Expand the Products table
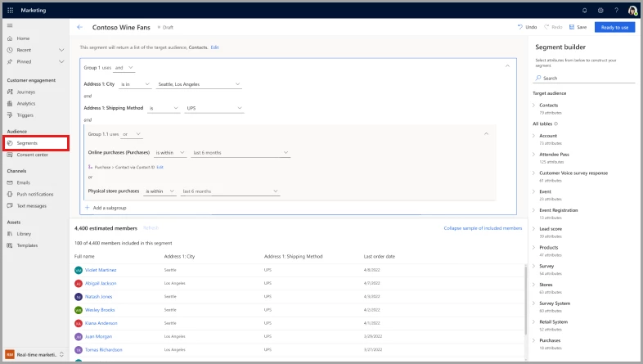 (x=533, y=247)
